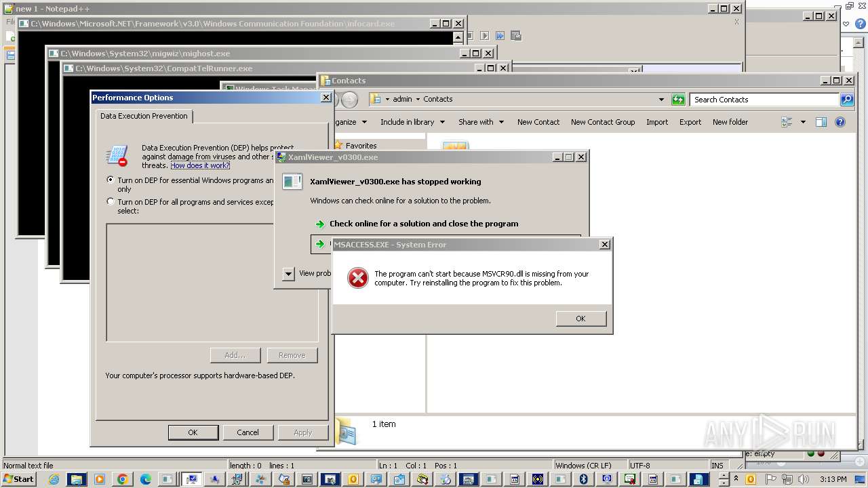Click the network tray icon
Screen dimensions: 868x488
[x=787, y=479]
